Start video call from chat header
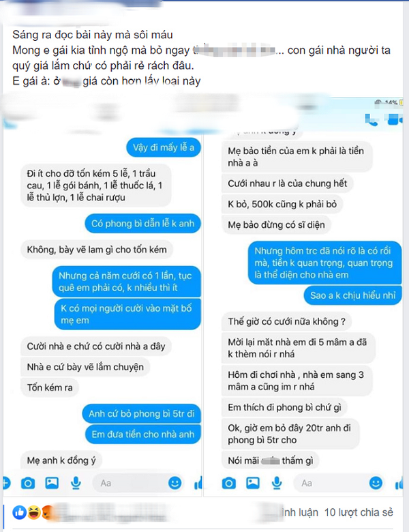409x532 pixels. pyautogui.click(x=395, y=119)
